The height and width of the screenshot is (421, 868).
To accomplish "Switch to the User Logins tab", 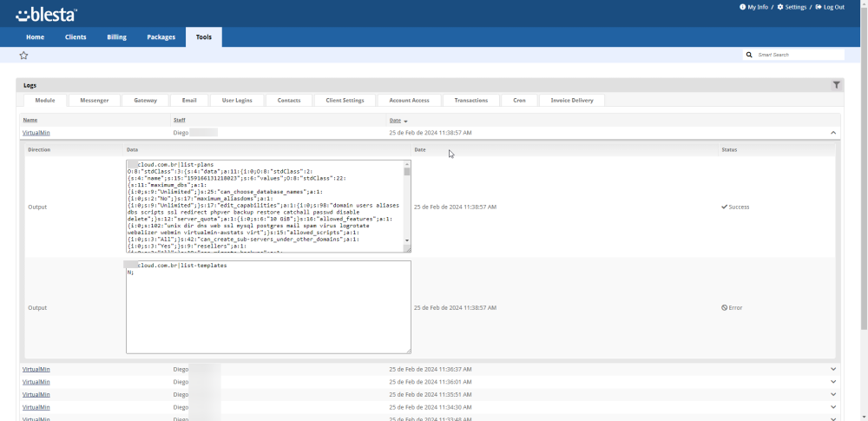I will (x=237, y=101).
